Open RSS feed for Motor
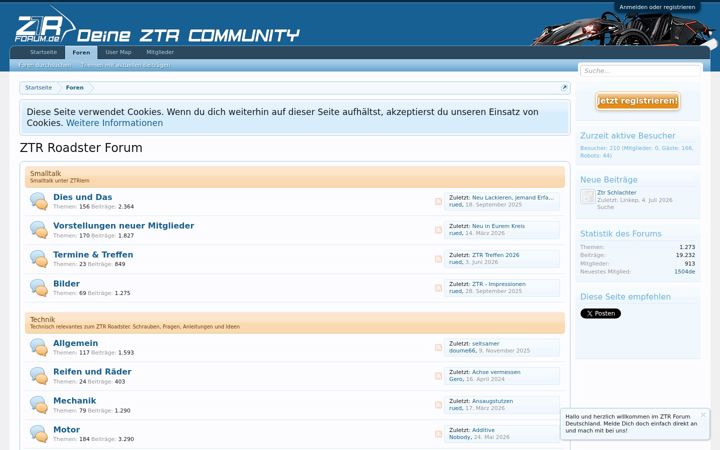This screenshot has height=450, width=720. pyautogui.click(x=439, y=434)
